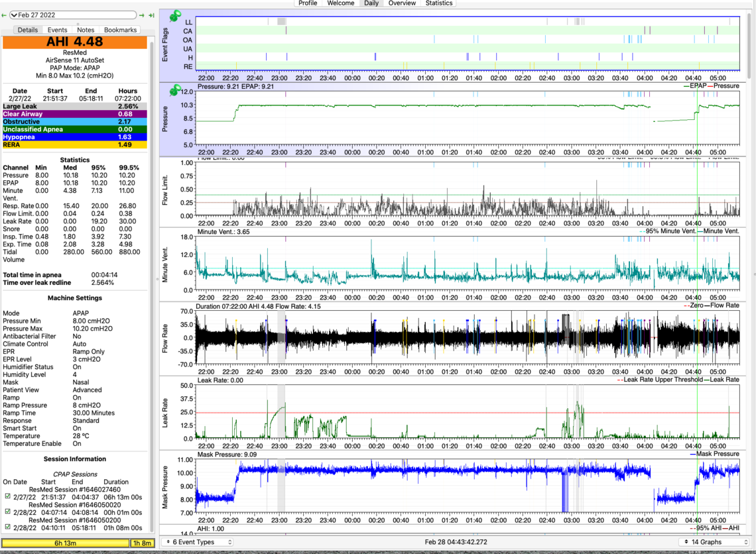Viewport: 756px width, 554px height.
Task: Click the 'Machine Settings' heading
Action: (x=75, y=298)
